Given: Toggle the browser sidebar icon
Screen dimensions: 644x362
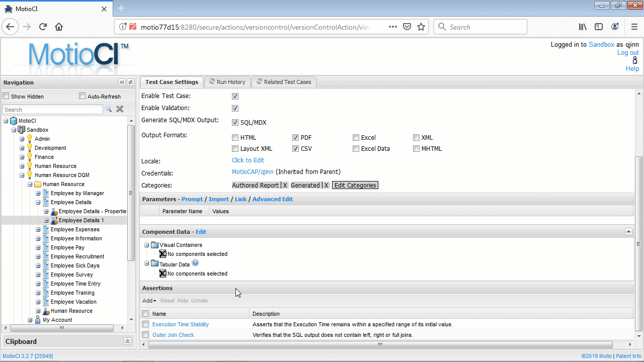Looking at the screenshot, I should pos(599,27).
